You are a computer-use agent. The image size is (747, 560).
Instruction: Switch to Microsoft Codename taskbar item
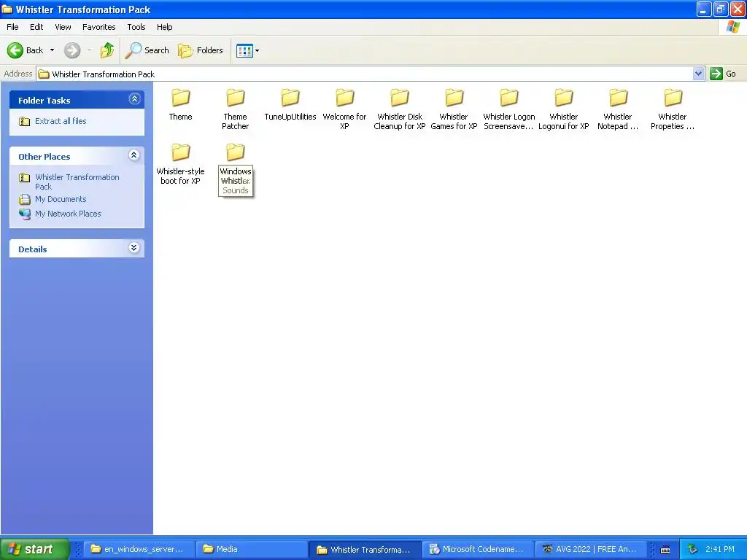pyautogui.click(x=478, y=549)
